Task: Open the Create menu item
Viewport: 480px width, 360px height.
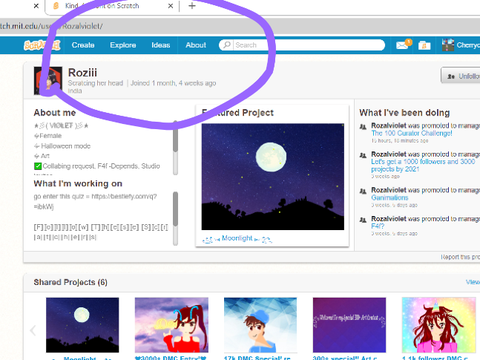Action: pos(83,45)
